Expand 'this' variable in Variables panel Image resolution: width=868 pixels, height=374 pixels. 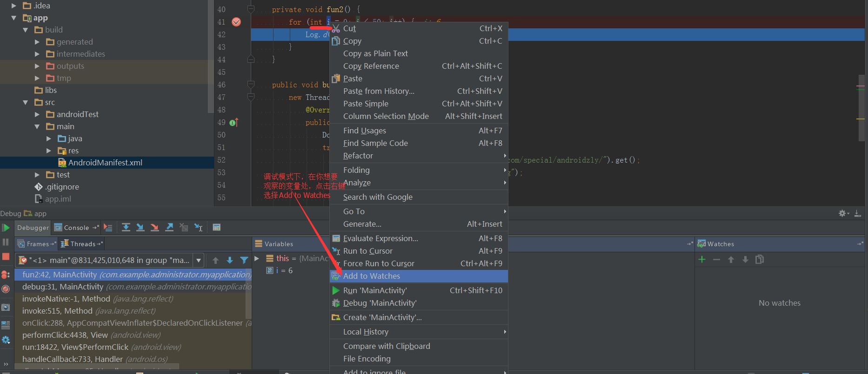tap(256, 258)
